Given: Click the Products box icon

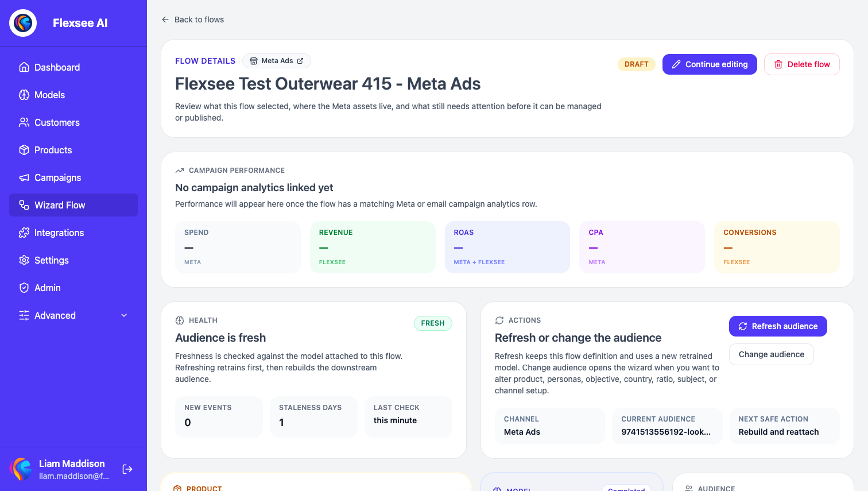Looking at the screenshot, I should (24, 150).
